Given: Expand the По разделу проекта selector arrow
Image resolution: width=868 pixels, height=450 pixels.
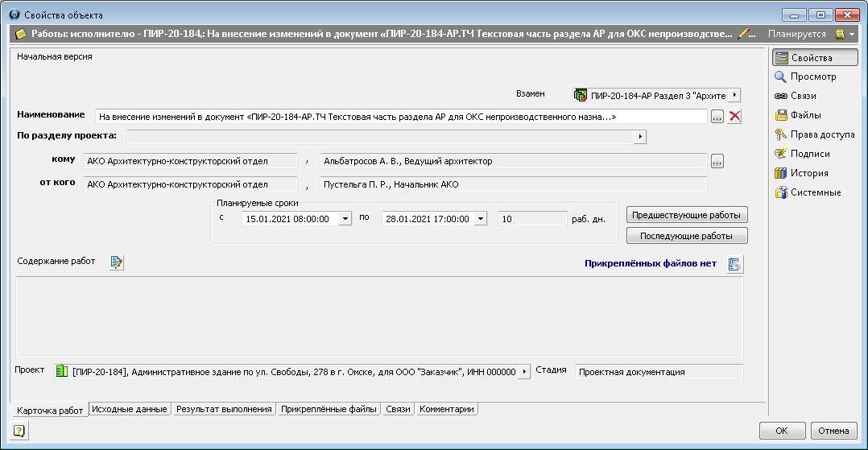Looking at the screenshot, I should click(x=640, y=137).
